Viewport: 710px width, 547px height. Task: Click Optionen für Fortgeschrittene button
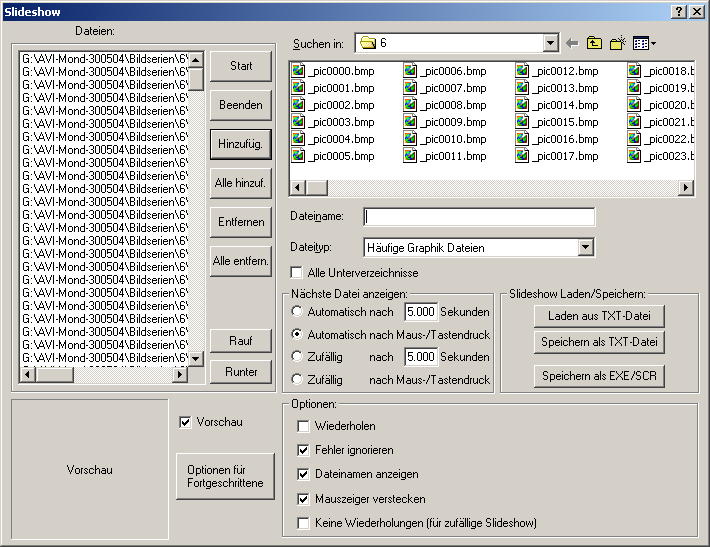tap(225, 476)
